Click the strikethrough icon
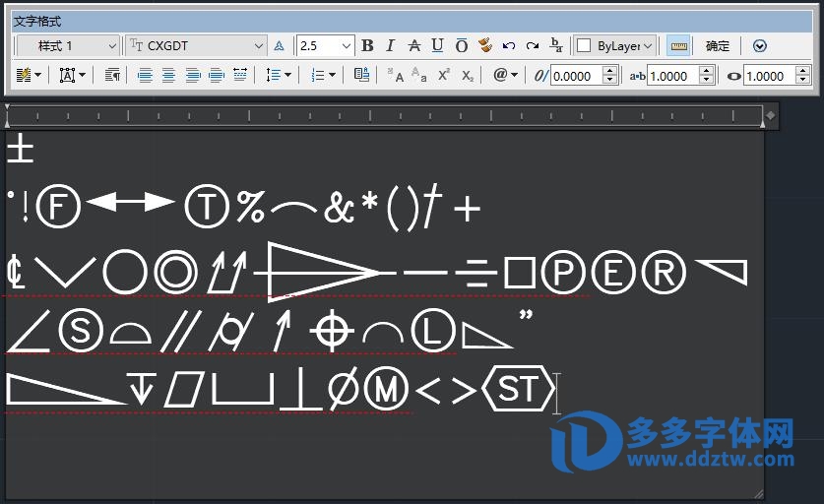This screenshot has width=824, height=504. coord(413,45)
